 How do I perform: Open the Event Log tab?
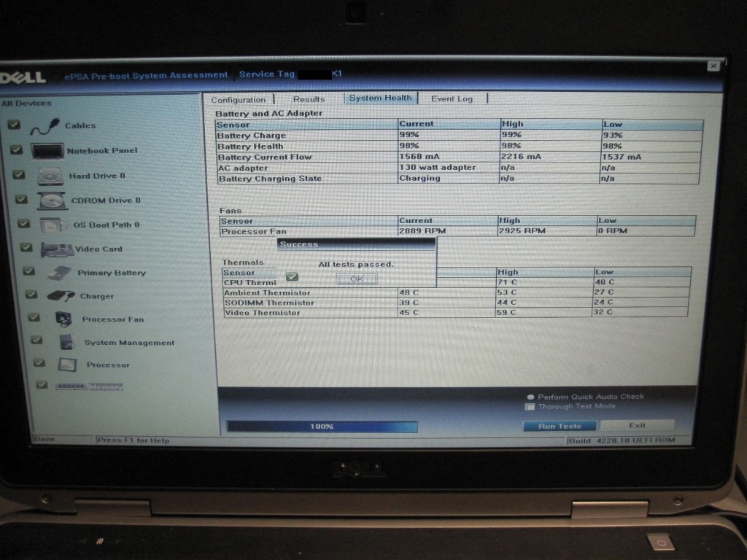pyautogui.click(x=452, y=98)
